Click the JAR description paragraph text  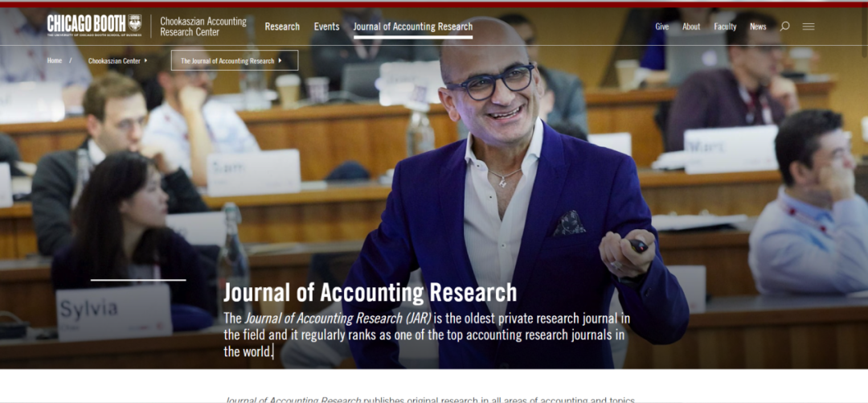427,335
